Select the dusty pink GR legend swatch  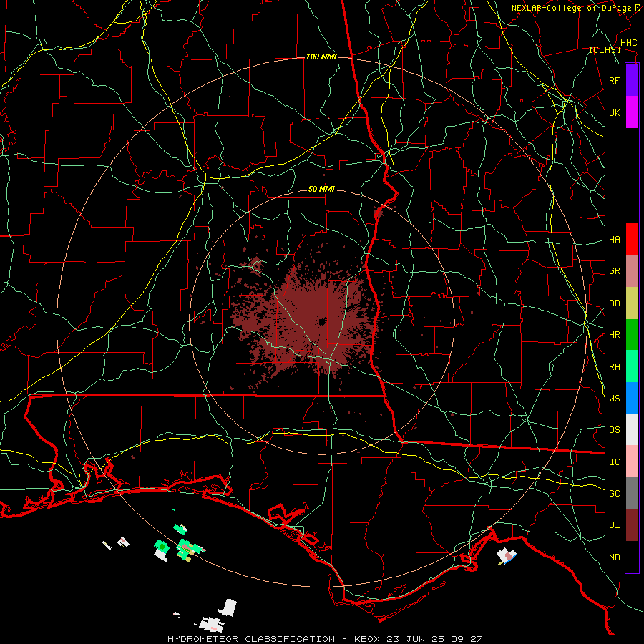(632, 271)
